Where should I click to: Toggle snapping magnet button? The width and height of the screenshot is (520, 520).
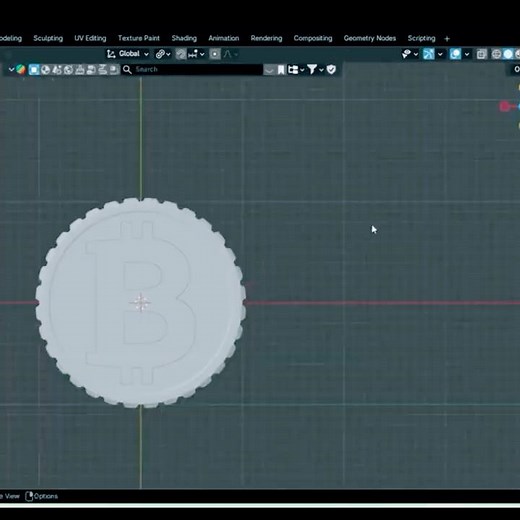181,54
